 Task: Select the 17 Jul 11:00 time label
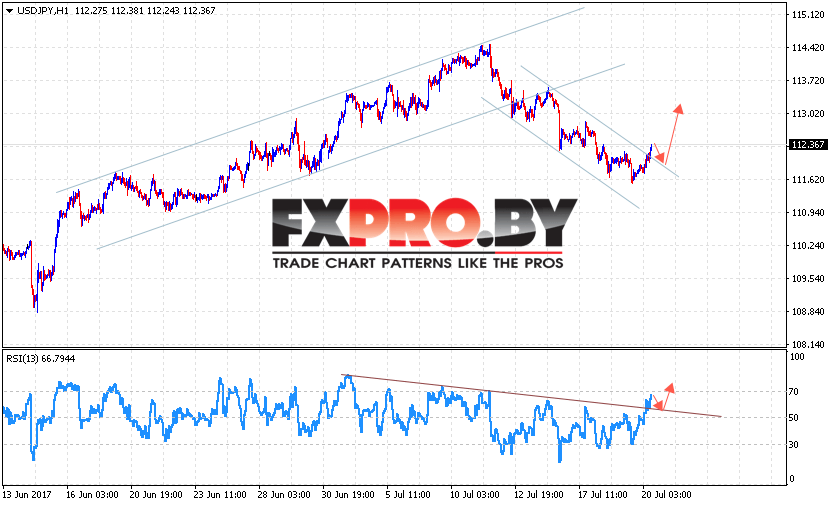point(602,494)
